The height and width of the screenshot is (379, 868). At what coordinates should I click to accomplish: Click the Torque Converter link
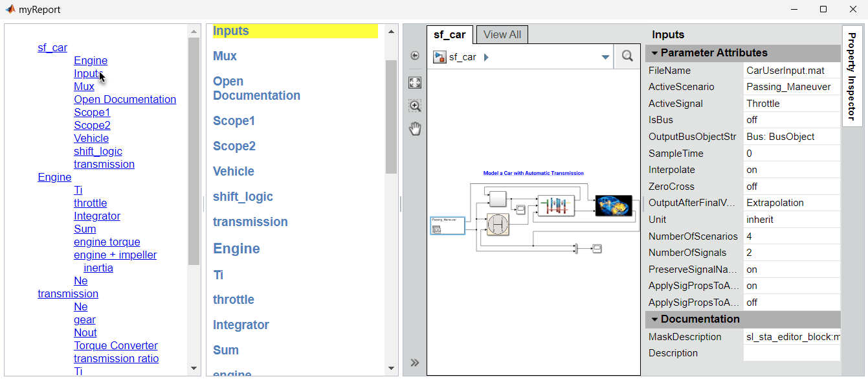click(x=116, y=345)
